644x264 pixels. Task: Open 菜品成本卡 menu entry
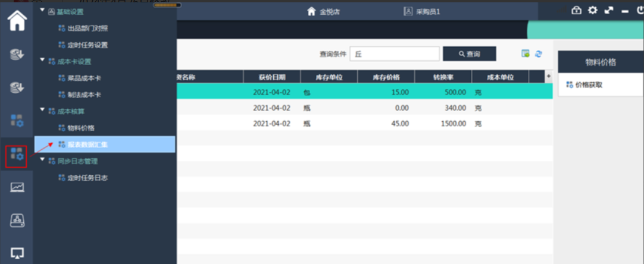[x=83, y=78]
